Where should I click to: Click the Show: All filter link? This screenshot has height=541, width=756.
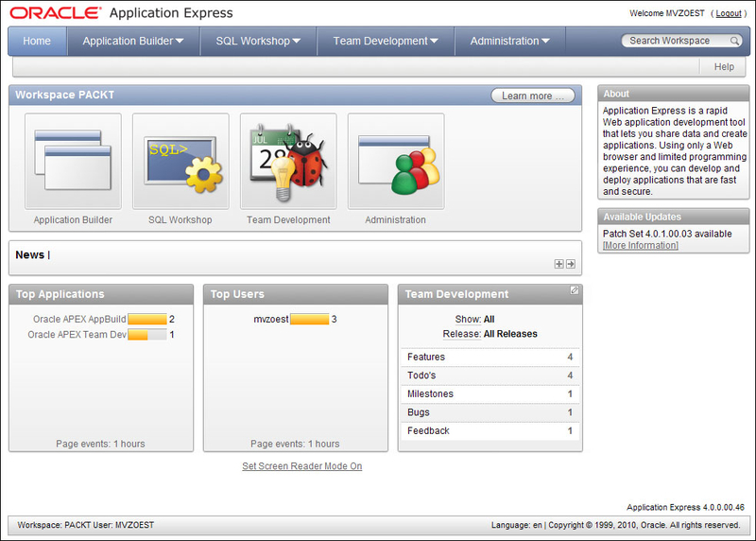click(x=475, y=320)
